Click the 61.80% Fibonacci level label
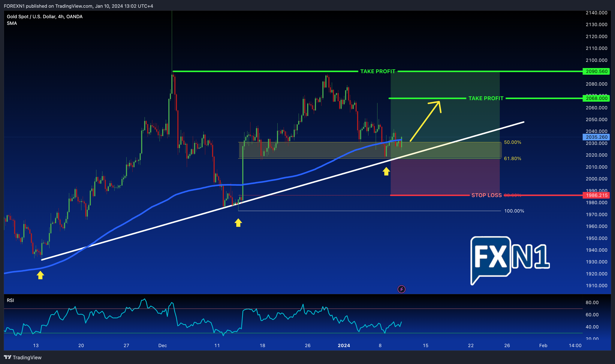The image size is (615, 364). coord(512,158)
